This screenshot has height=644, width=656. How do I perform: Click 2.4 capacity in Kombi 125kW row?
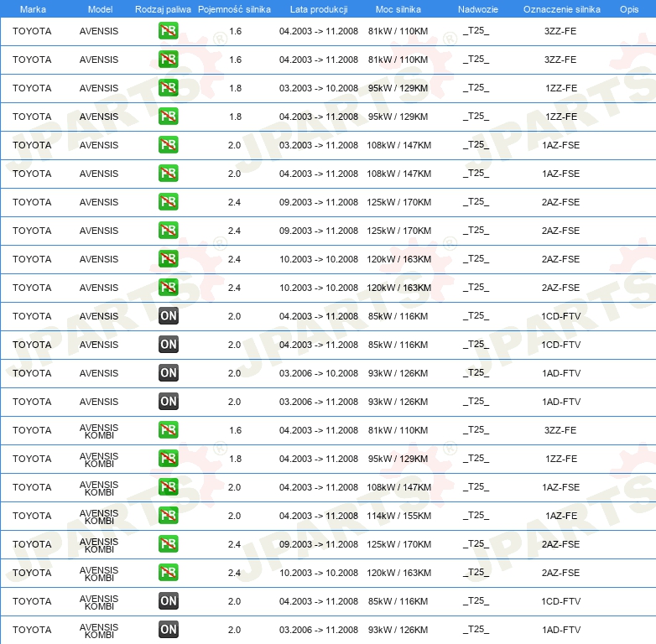[x=234, y=544]
